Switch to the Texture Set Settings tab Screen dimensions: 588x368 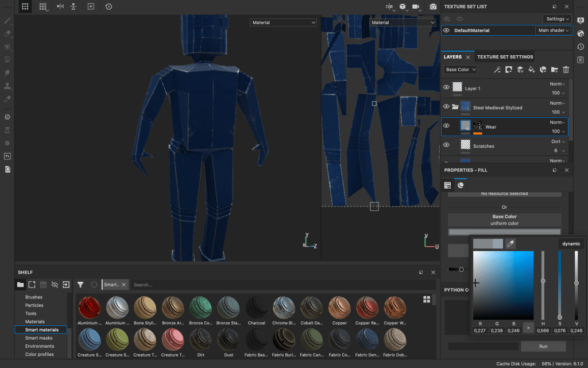tap(505, 57)
